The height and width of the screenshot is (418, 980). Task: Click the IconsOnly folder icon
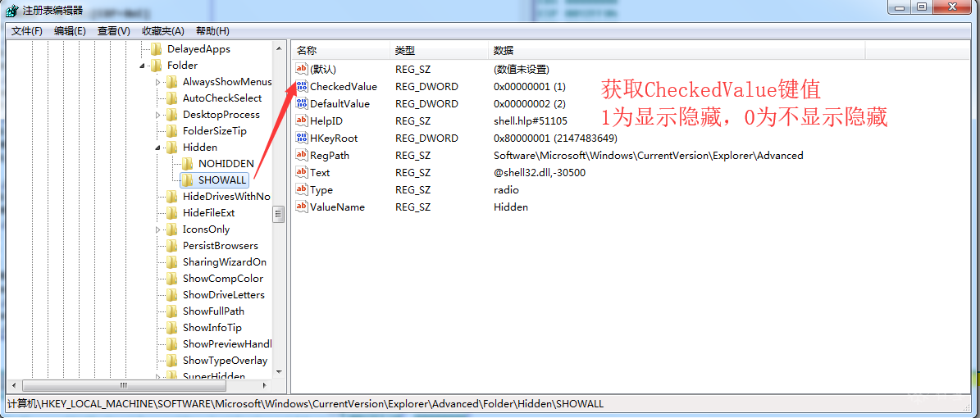(172, 229)
